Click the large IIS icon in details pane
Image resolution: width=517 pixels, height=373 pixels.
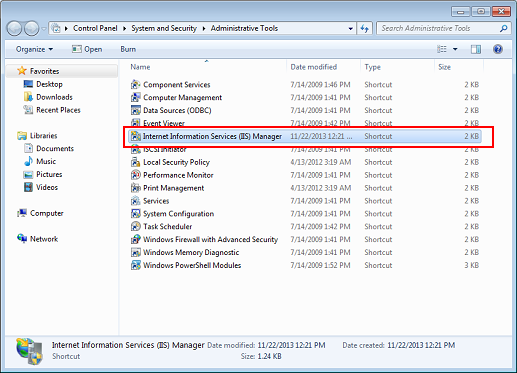29,352
